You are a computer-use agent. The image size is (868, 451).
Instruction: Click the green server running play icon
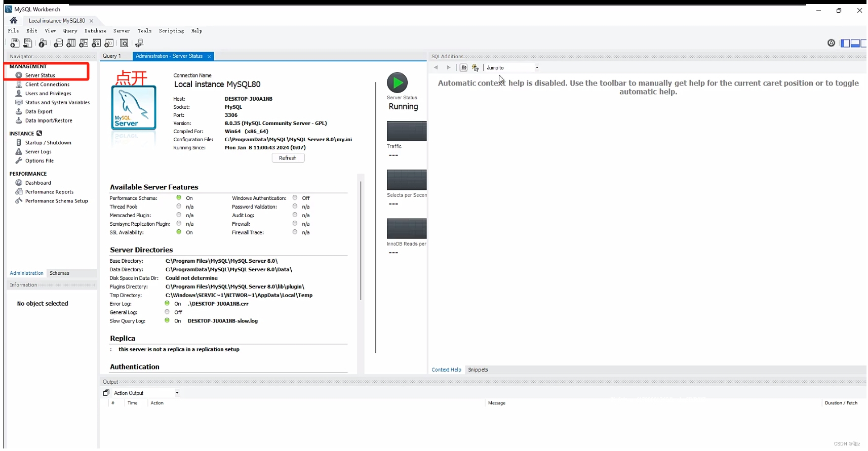coord(397,83)
